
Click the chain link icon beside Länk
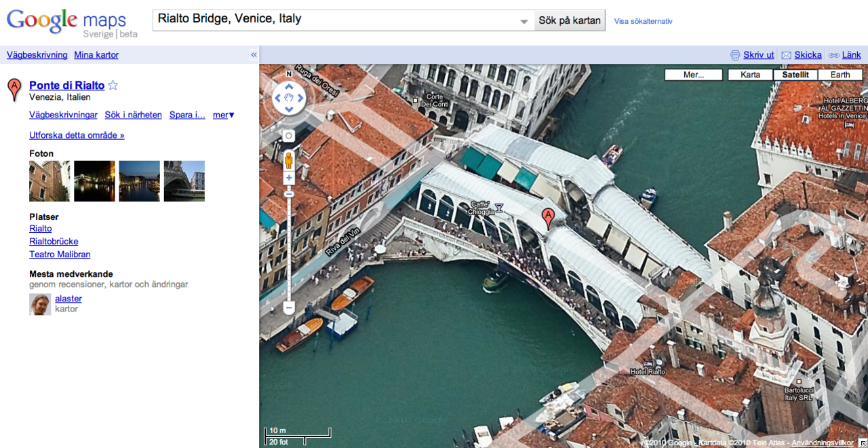pos(835,55)
